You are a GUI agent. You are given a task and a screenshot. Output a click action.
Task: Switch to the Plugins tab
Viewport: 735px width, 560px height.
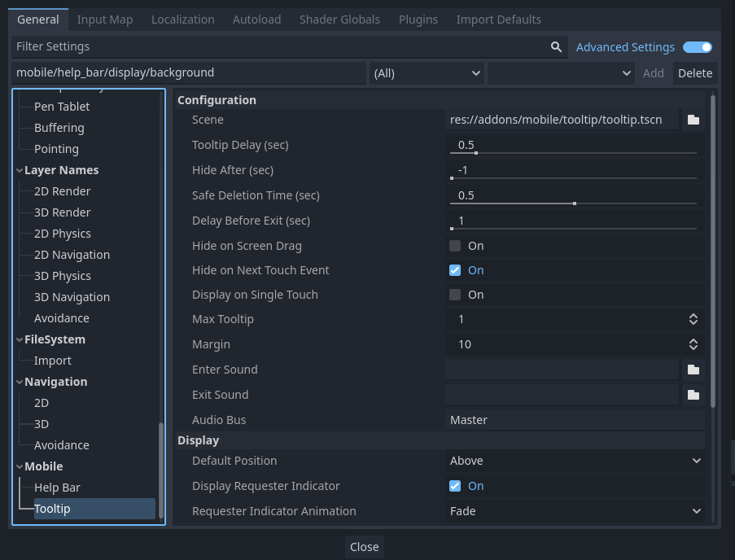418,20
